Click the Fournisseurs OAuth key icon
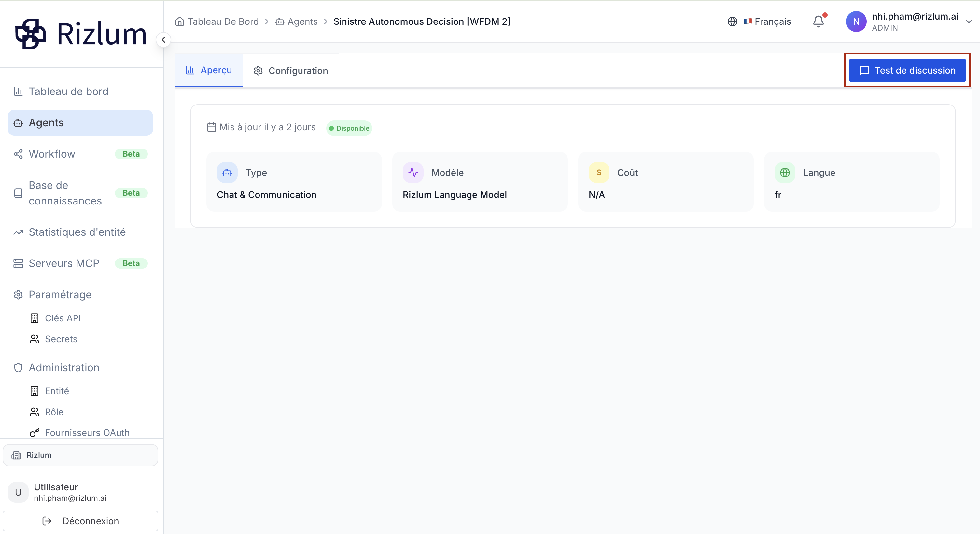 pyautogui.click(x=35, y=432)
